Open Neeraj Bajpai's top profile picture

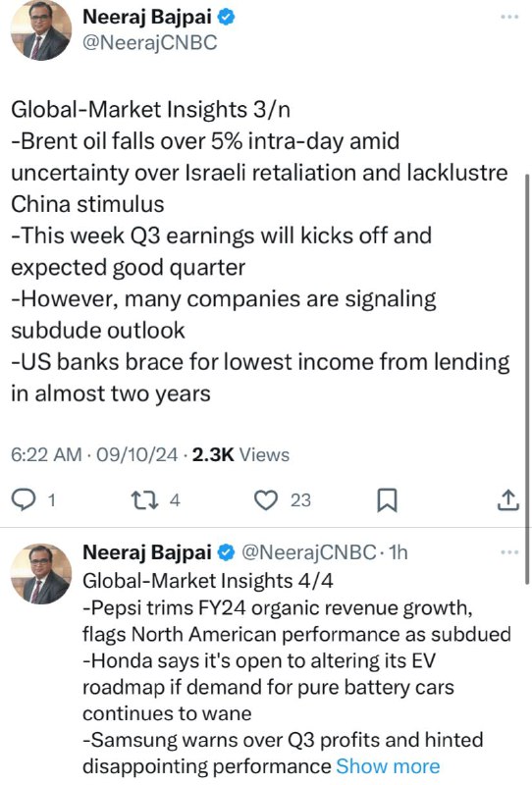tap(41, 31)
